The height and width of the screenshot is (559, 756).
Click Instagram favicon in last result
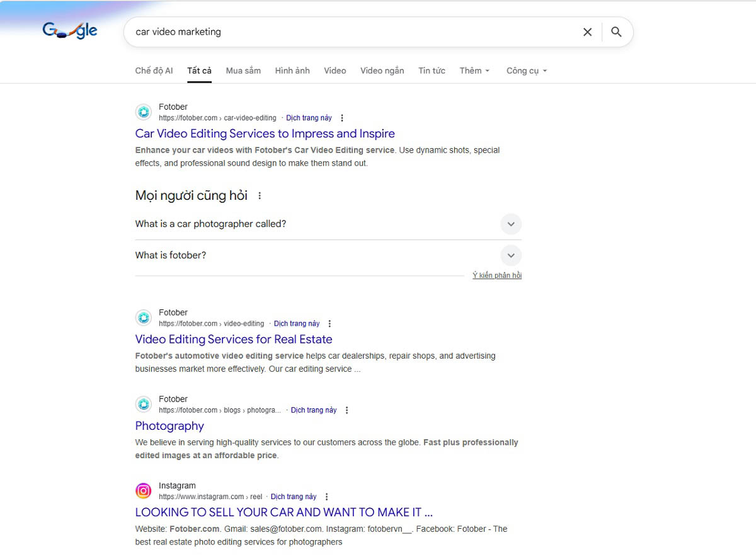(x=144, y=491)
